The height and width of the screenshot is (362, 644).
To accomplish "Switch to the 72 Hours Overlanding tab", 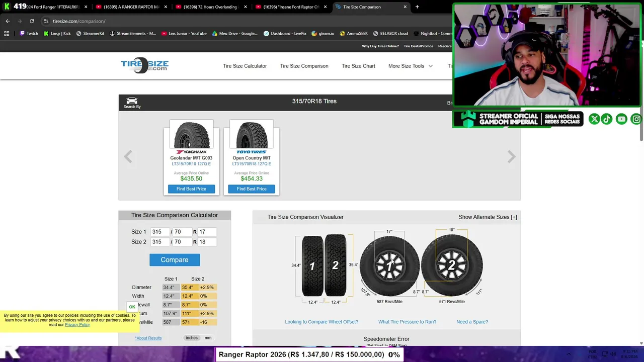I will (x=211, y=7).
